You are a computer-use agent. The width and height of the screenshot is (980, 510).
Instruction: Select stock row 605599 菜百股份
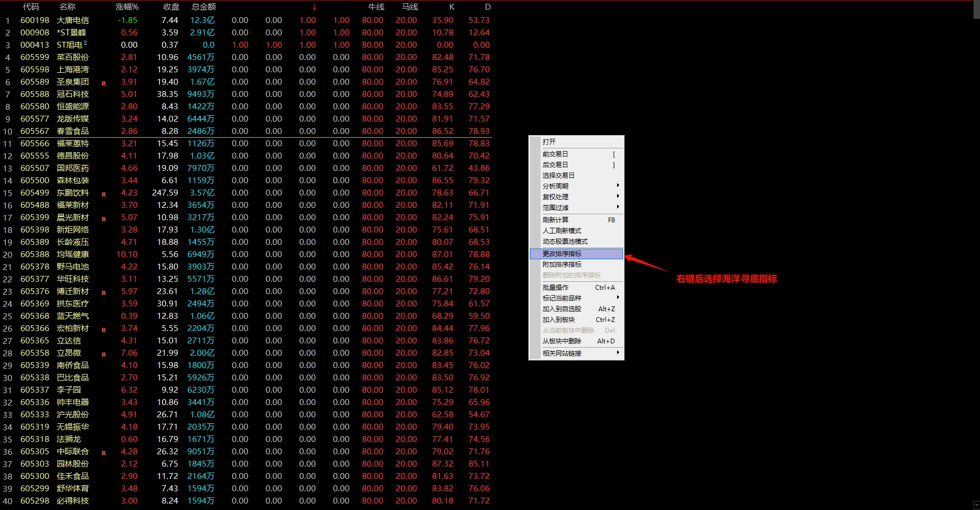(246, 57)
